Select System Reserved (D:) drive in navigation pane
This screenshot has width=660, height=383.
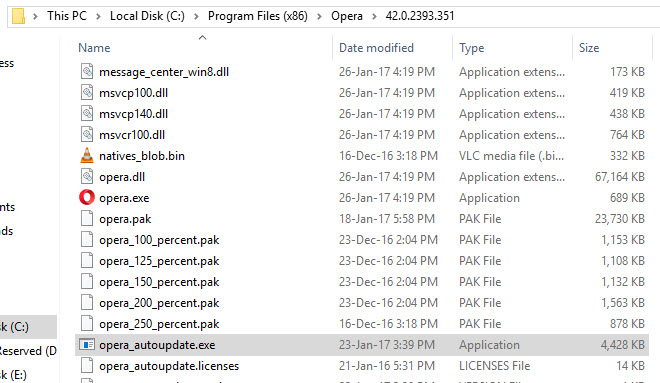28,351
